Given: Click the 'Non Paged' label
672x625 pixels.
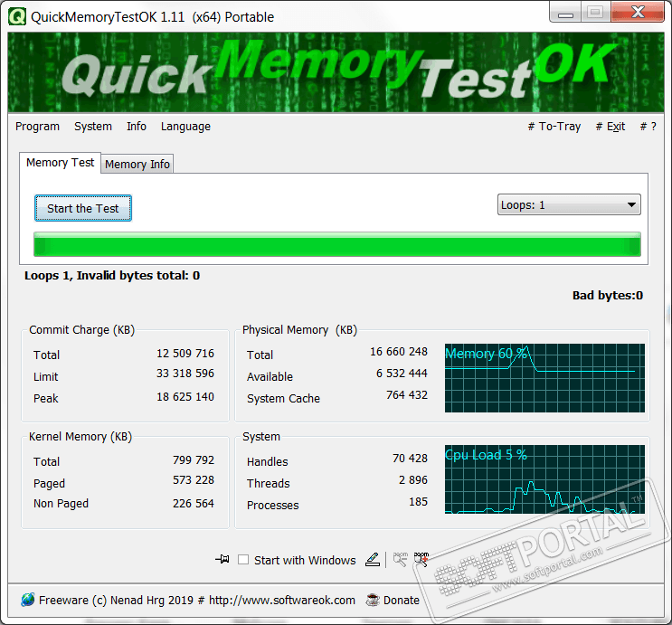Looking at the screenshot, I should [61, 504].
